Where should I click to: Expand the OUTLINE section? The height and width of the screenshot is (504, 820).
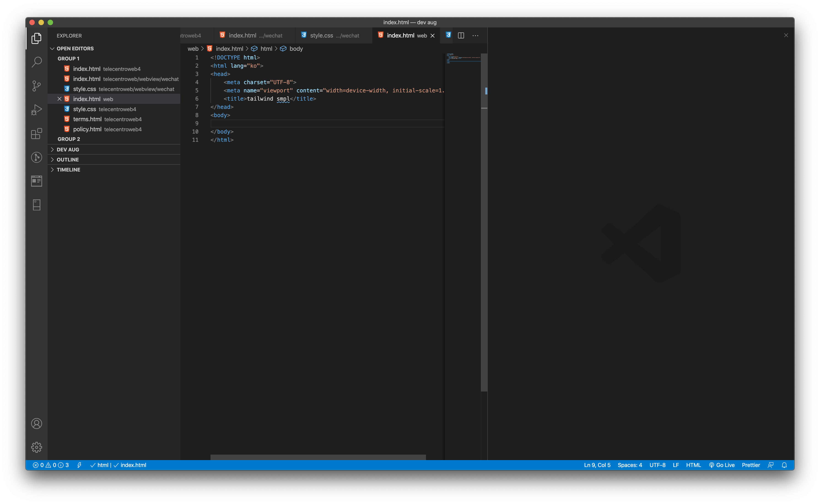point(68,159)
